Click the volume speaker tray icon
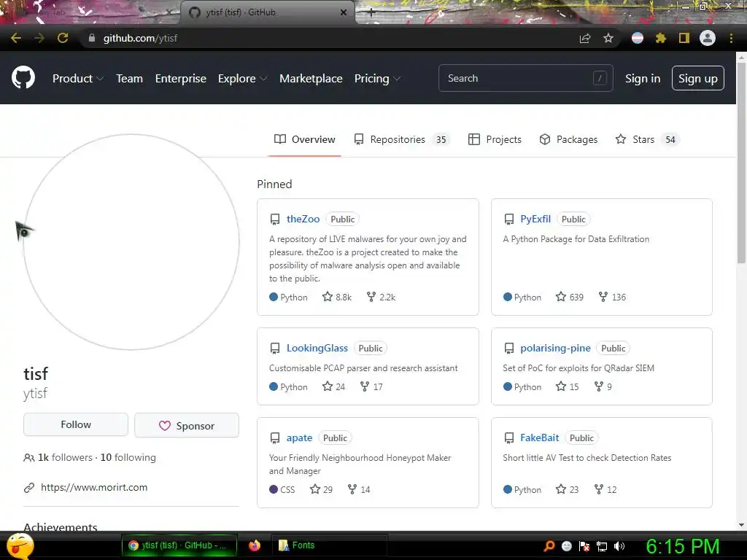Screen dimensions: 747x560 (619, 546)
